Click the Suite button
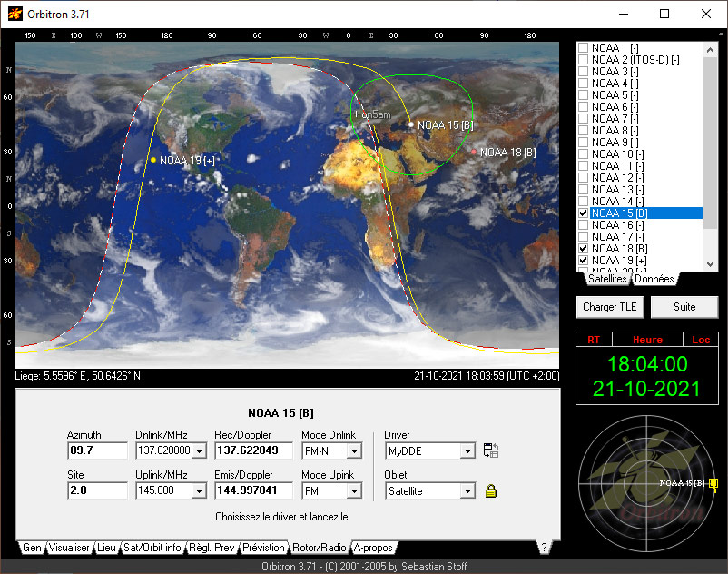This screenshot has width=728, height=574. click(x=684, y=307)
